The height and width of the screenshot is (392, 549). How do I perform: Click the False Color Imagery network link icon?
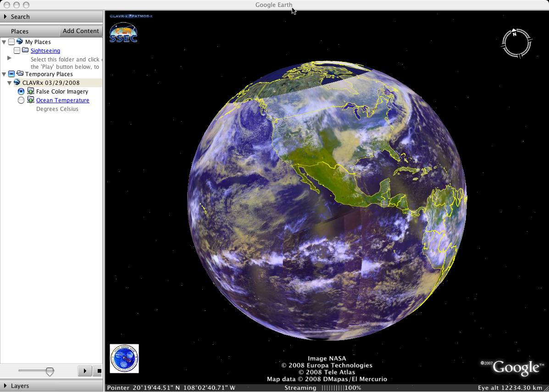pyautogui.click(x=30, y=91)
